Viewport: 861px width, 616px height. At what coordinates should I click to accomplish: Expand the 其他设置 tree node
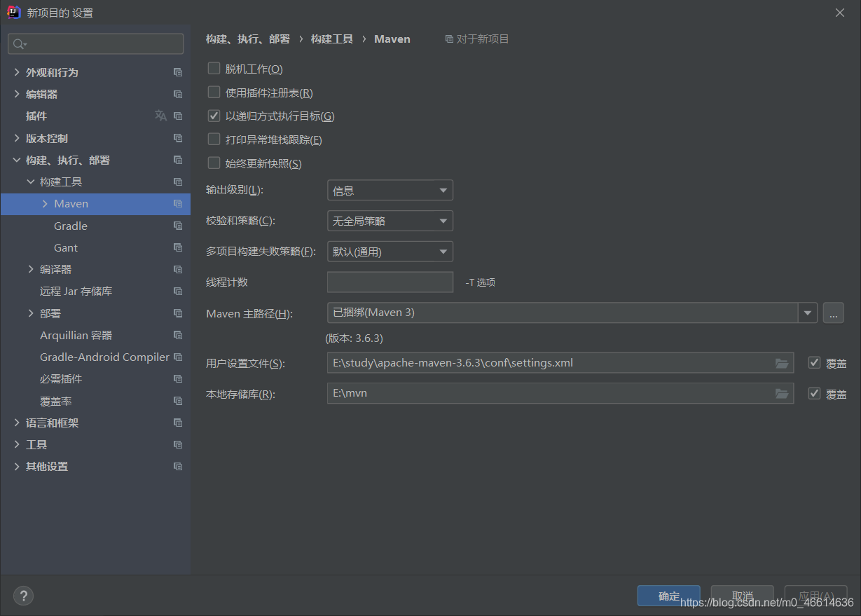[x=17, y=466]
